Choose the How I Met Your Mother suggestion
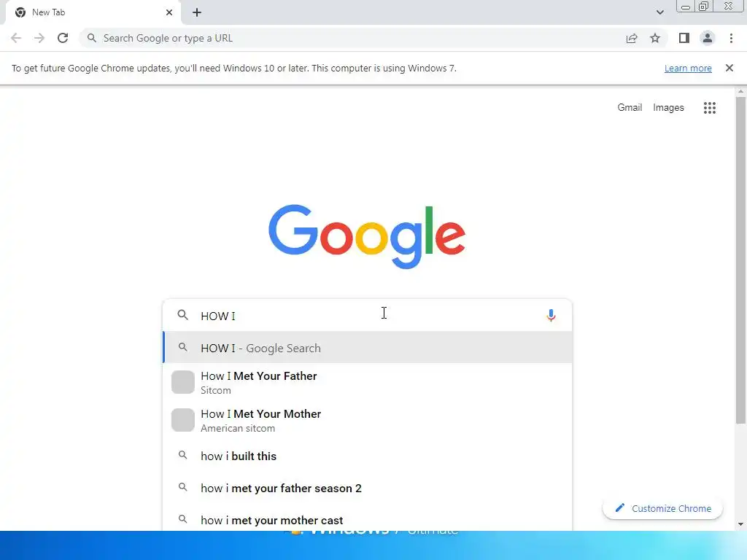 (368, 421)
